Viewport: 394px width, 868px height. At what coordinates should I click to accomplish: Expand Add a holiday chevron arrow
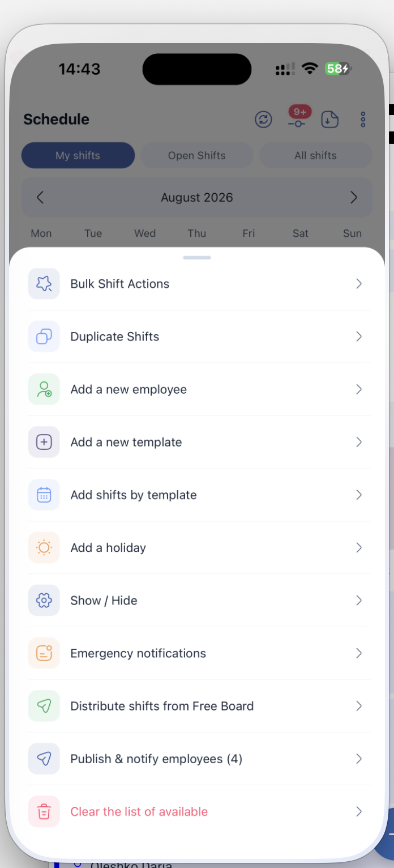[x=359, y=547]
